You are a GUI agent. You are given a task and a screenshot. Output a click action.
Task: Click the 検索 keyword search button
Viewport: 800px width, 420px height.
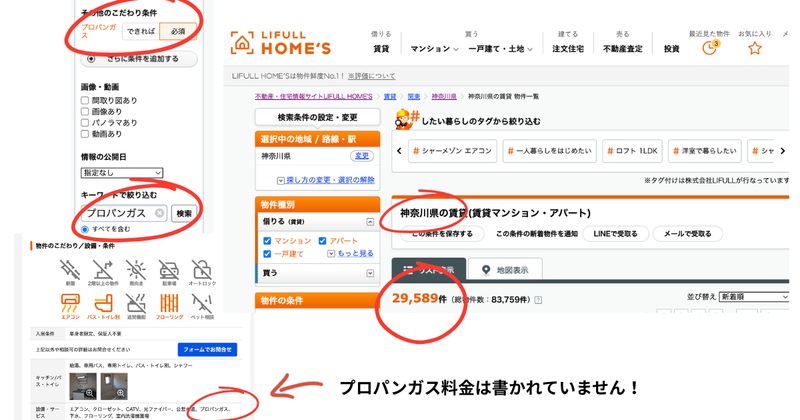pyautogui.click(x=184, y=213)
